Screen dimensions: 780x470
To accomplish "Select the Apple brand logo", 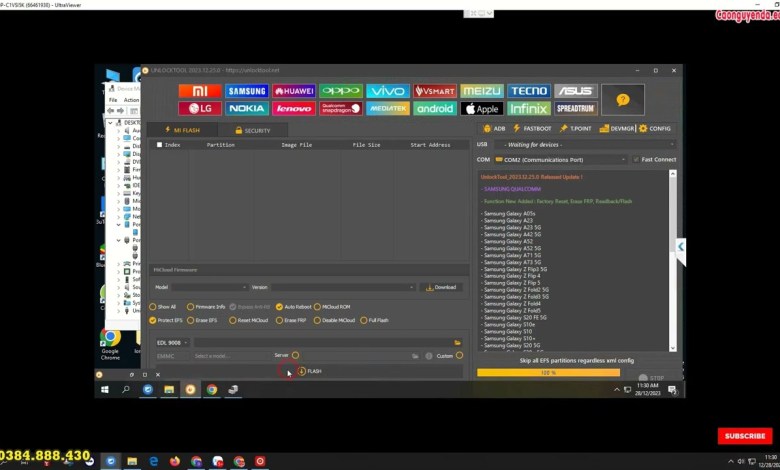I will pyautogui.click(x=482, y=108).
